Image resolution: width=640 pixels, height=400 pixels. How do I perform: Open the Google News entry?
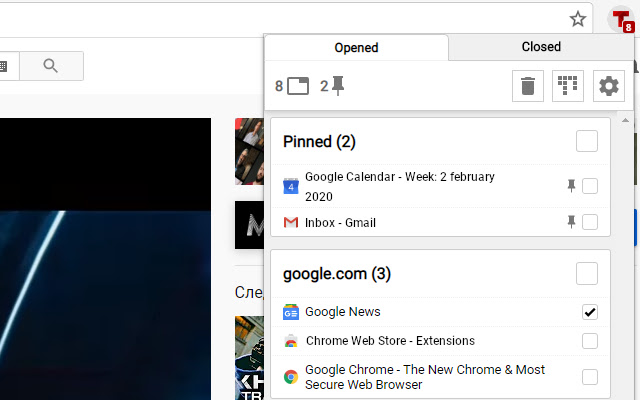(342, 312)
